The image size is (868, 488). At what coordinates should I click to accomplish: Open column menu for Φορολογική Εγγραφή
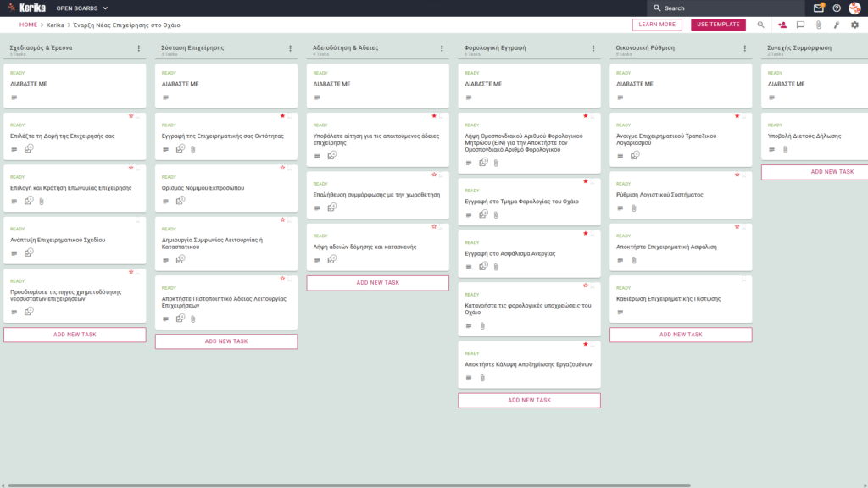coord(593,48)
